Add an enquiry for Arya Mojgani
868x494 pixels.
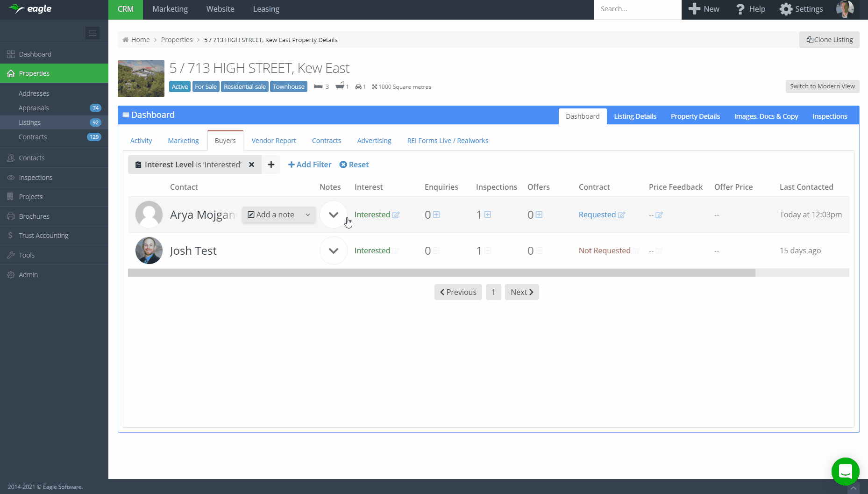[436, 215]
